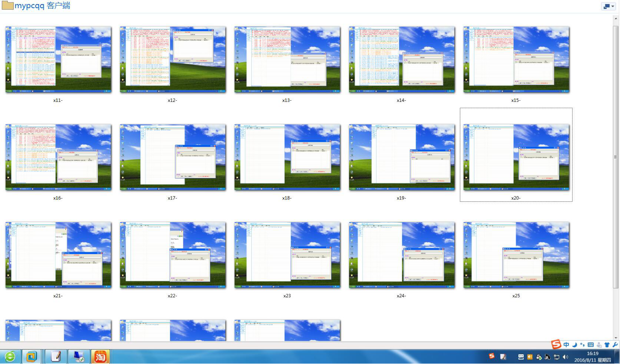Click the volume icon in the tray

coord(566,357)
